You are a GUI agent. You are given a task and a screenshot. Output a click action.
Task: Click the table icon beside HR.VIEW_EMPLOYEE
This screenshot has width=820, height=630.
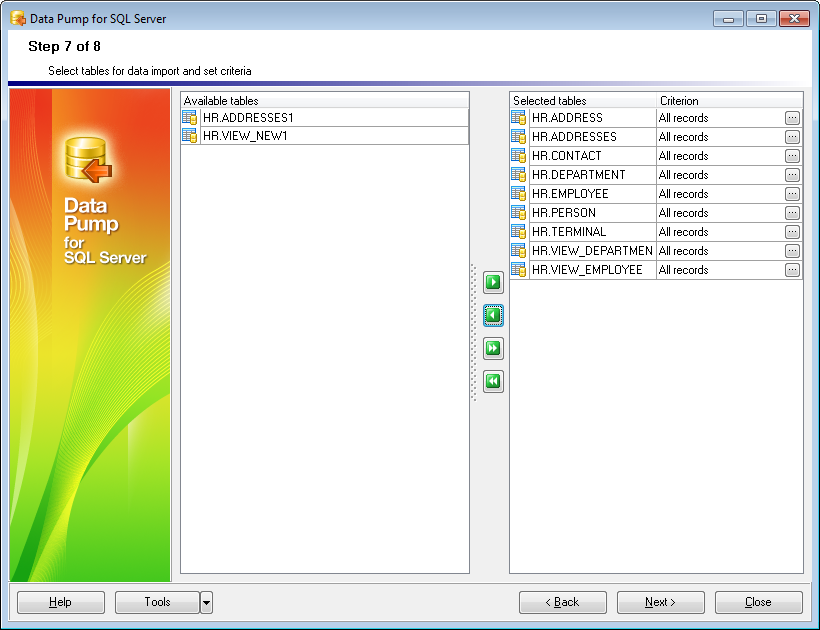(x=518, y=270)
